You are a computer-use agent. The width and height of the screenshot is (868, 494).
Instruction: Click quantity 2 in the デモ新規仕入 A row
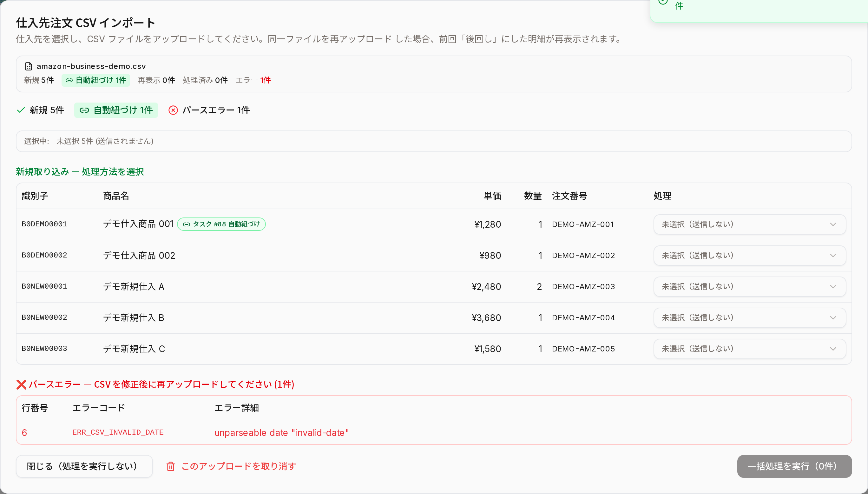539,287
